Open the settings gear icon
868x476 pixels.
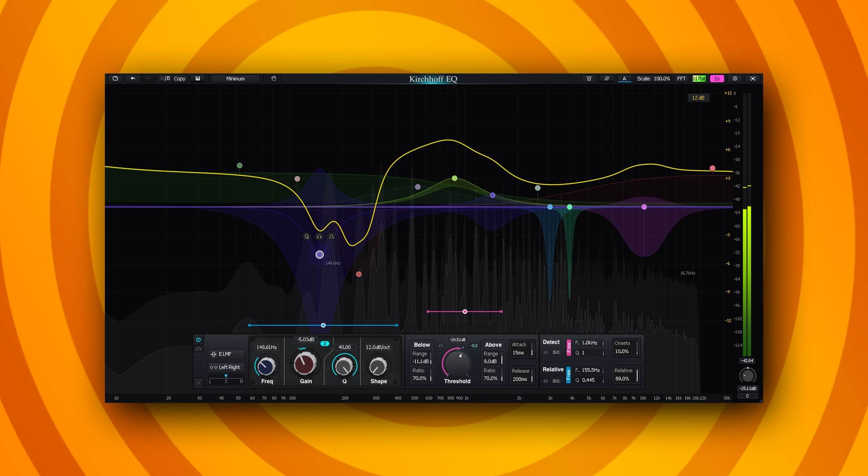735,79
